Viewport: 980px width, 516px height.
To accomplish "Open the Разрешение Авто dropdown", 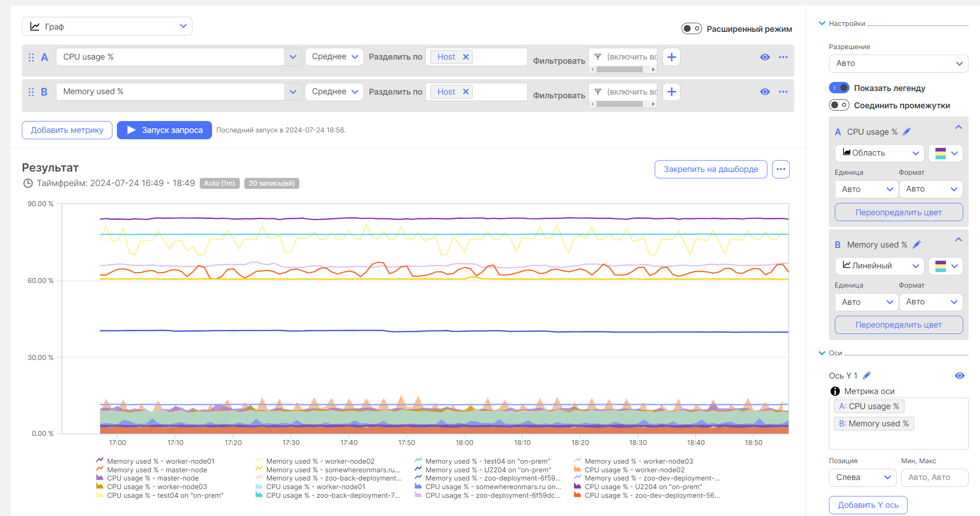I will pyautogui.click(x=899, y=64).
